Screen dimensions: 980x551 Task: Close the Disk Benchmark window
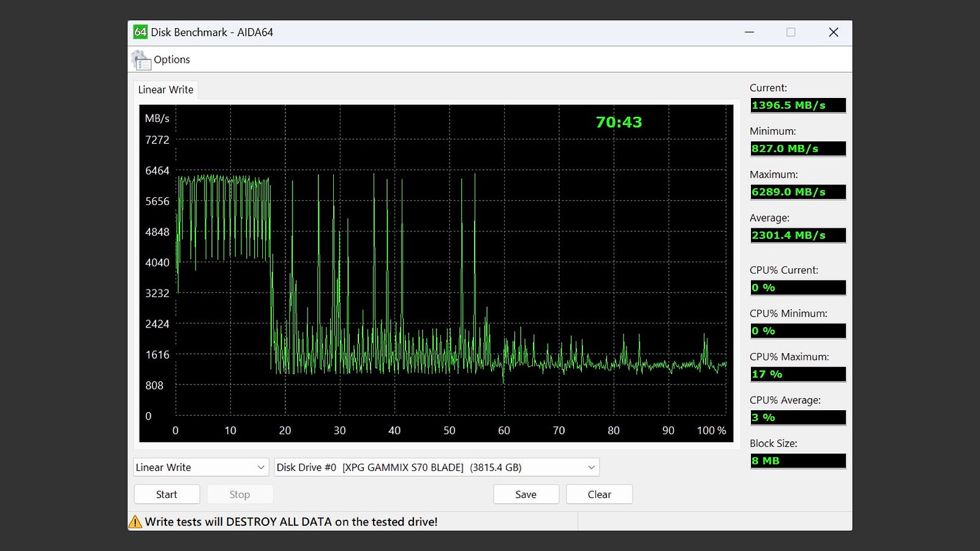tap(833, 32)
